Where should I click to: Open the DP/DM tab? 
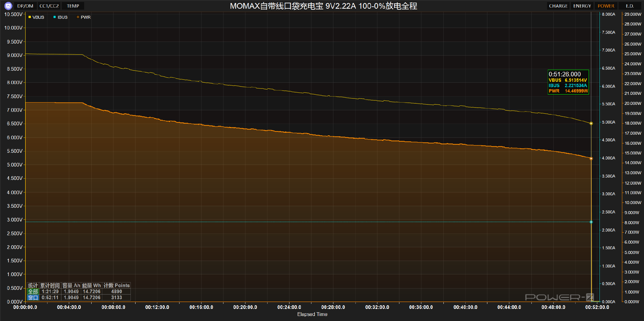click(25, 6)
